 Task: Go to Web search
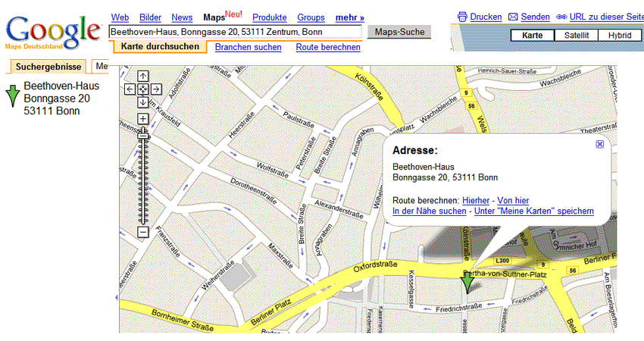click(x=120, y=17)
